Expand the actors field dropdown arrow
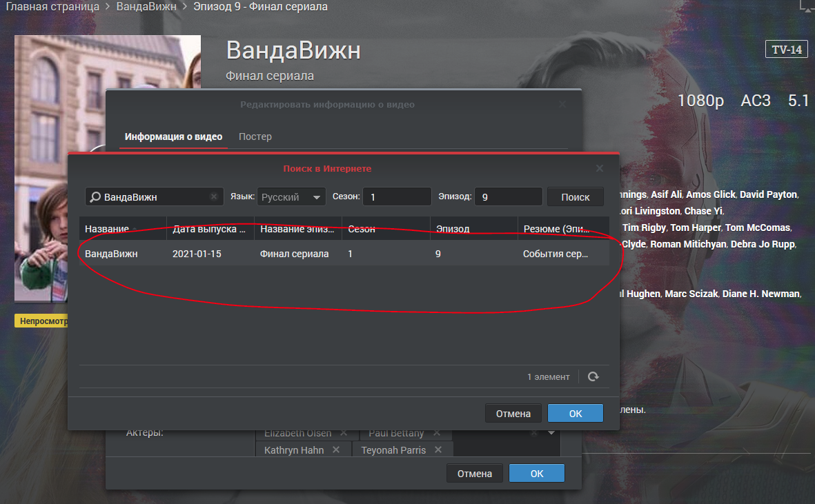Image resolution: width=815 pixels, height=504 pixels. coord(551,432)
